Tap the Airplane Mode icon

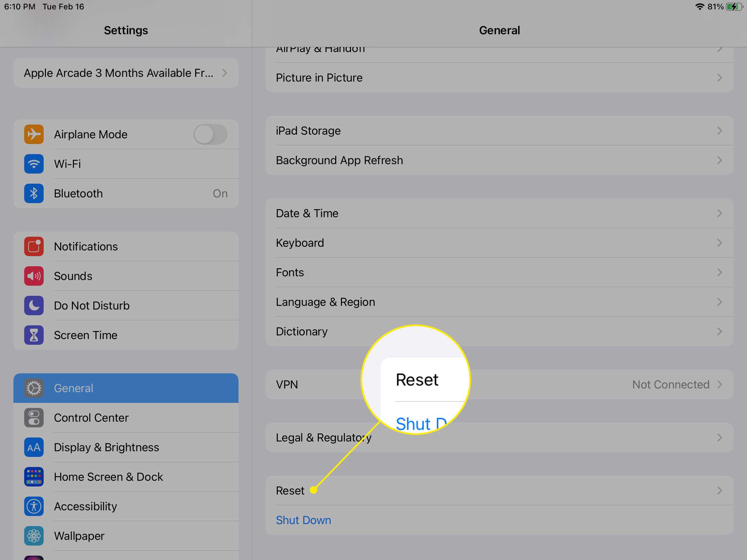33,134
